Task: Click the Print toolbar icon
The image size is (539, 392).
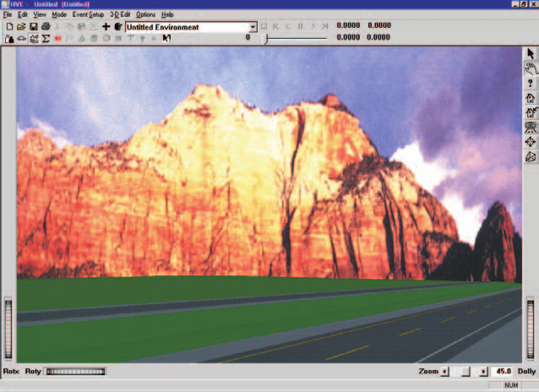Action: point(46,26)
